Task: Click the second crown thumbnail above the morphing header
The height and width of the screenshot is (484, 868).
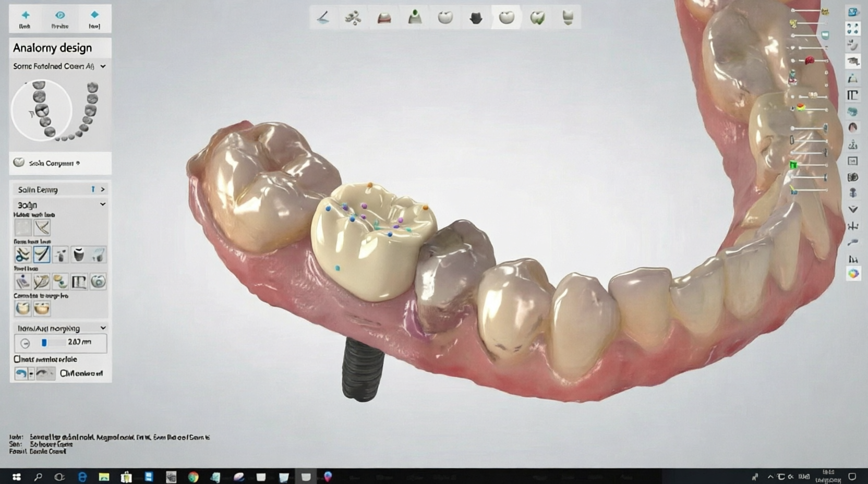Action: tap(41, 308)
